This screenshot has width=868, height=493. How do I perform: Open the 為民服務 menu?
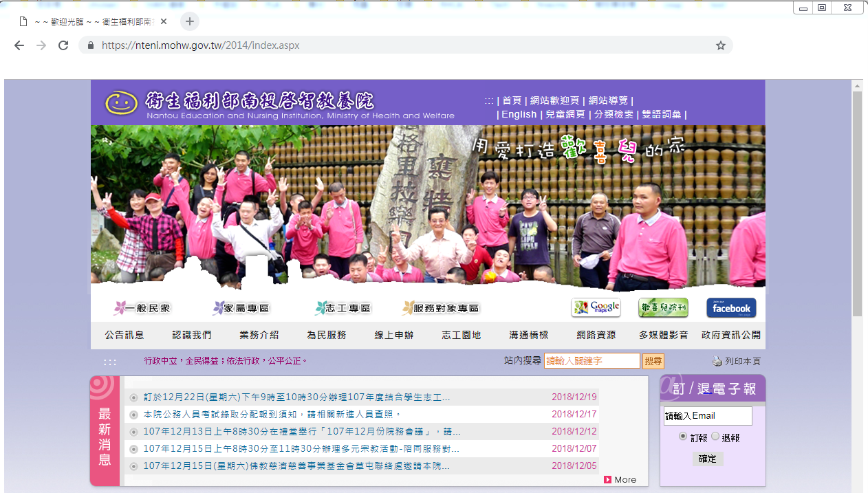[327, 335]
